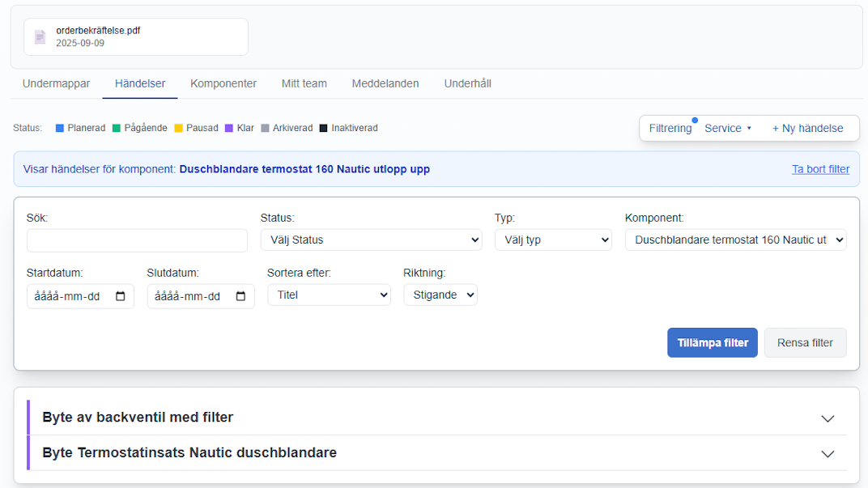This screenshot has height=488, width=868.
Task: Click the green Pågående status square
Action: (x=117, y=128)
